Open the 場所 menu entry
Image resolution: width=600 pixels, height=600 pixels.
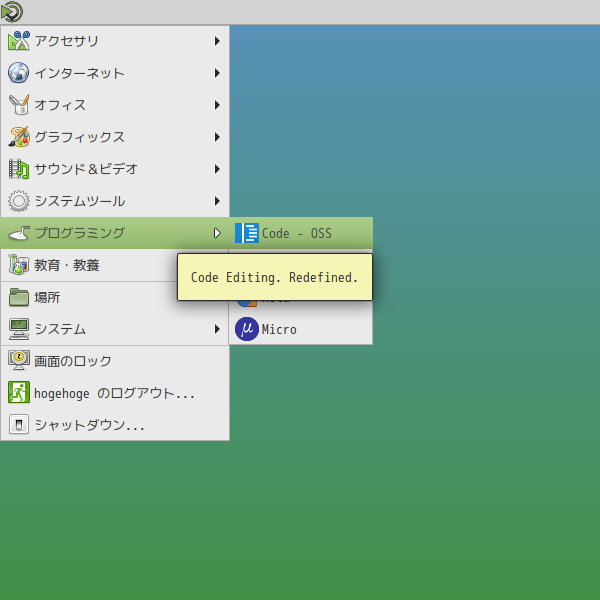click(x=89, y=297)
